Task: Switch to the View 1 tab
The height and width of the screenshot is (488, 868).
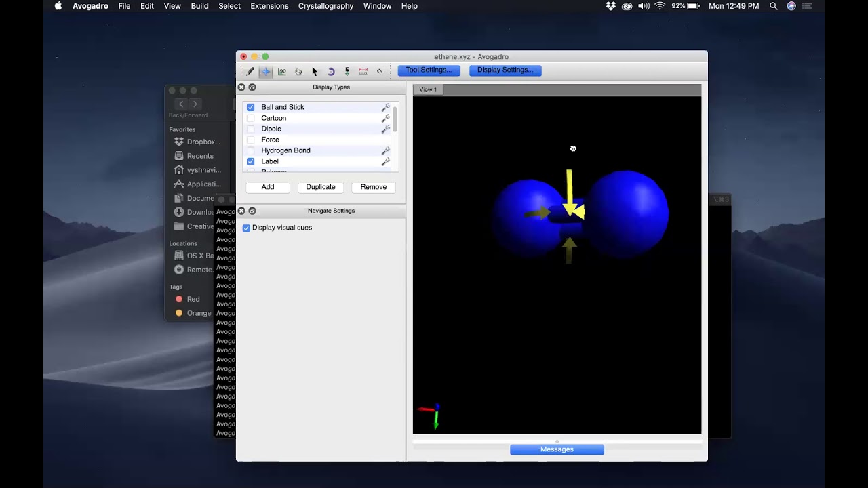Action: [x=428, y=89]
